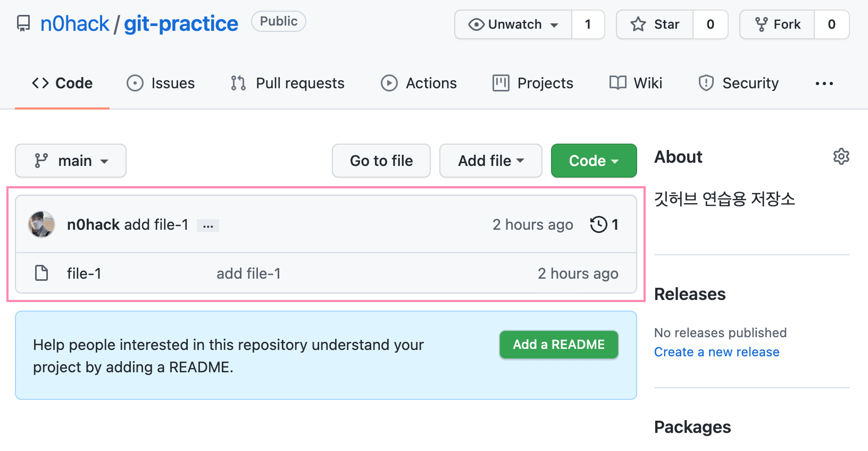Click Add a README button
The height and width of the screenshot is (451, 868).
click(x=559, y=345)
